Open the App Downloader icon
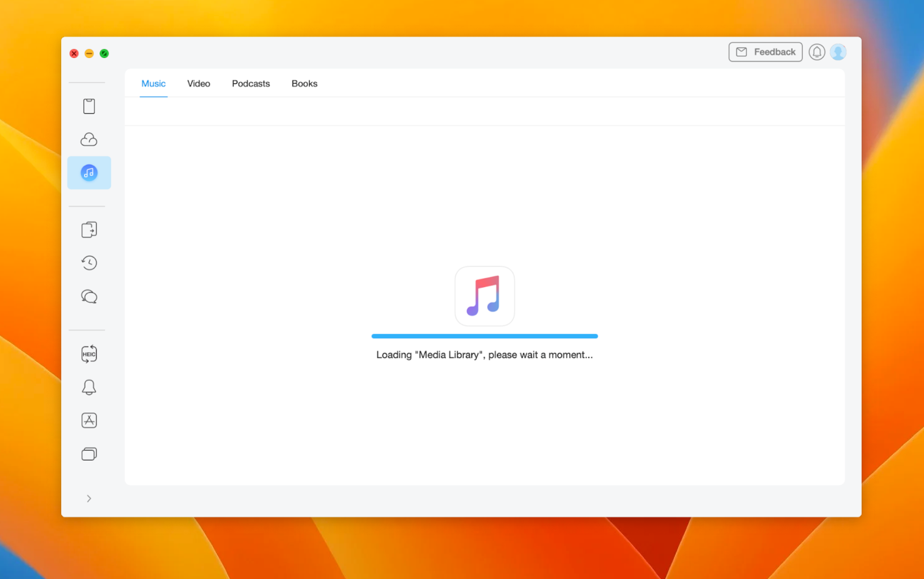This screenshot has height=579, width=924. click(x=89, y=420)
